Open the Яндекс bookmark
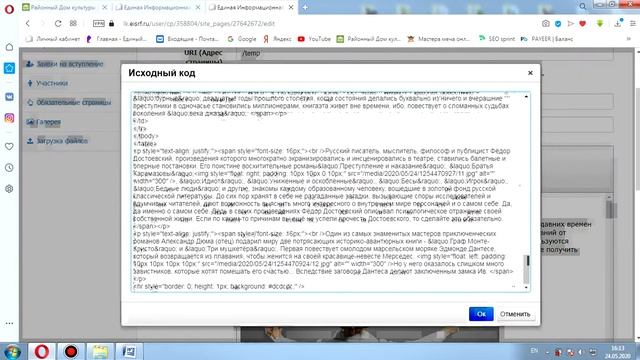This screenshot has width=640, height=360. point(278,39)
